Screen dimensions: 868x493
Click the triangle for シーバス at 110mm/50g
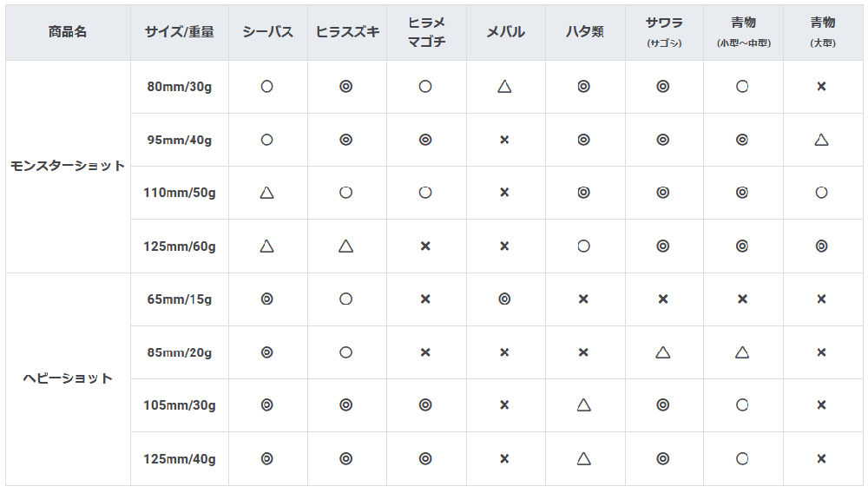point(266,193)
